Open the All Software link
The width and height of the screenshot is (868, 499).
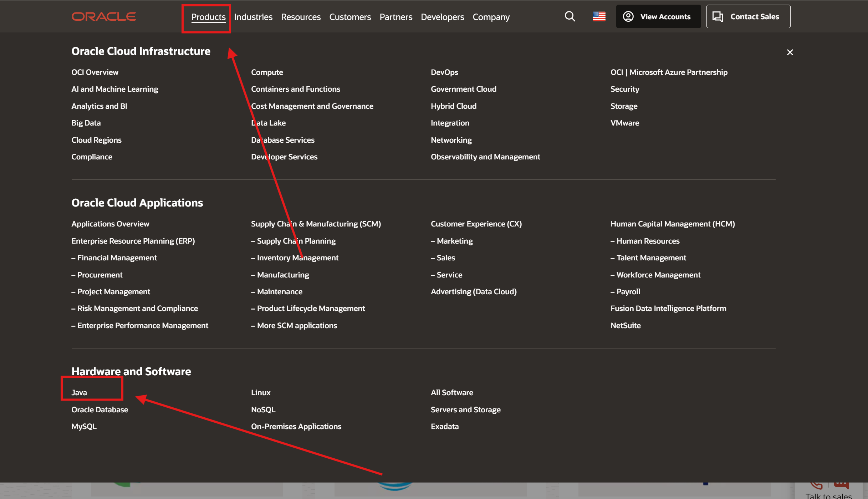pyautogui.click(x=452, y=392)
